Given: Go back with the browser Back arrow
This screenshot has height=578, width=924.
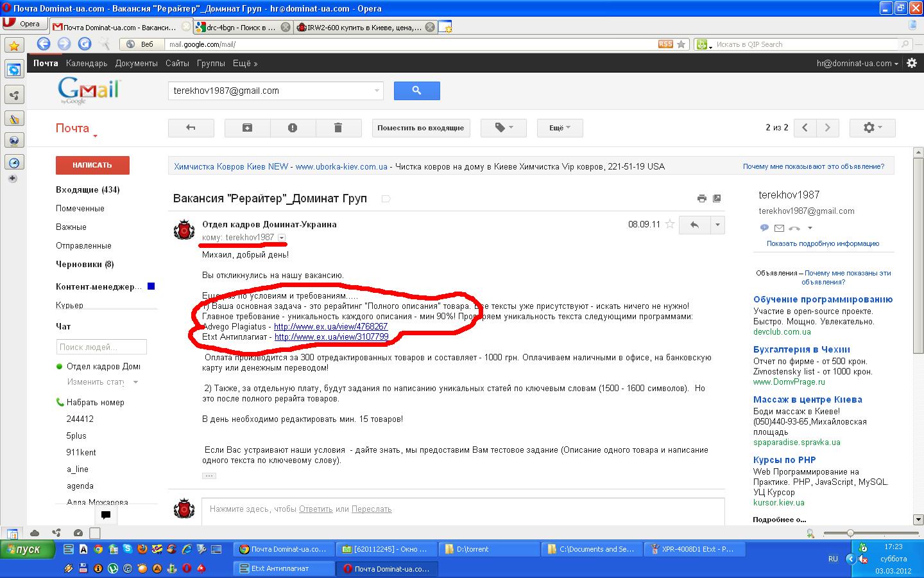Looking at the screenshot, I should (x=44, y=44).
